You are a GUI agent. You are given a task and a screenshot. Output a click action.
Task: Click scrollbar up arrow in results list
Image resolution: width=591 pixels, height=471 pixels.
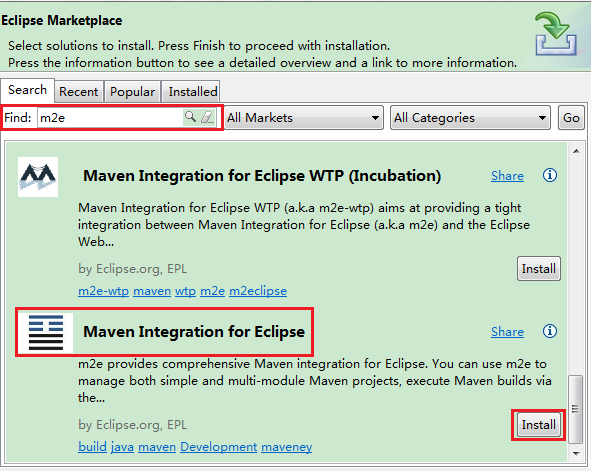(576, 151)
